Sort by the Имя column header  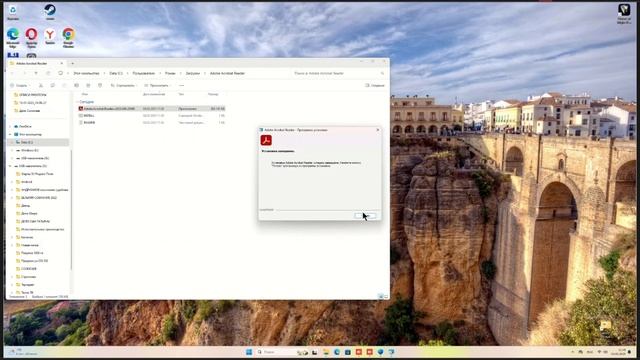click(85, 94)
